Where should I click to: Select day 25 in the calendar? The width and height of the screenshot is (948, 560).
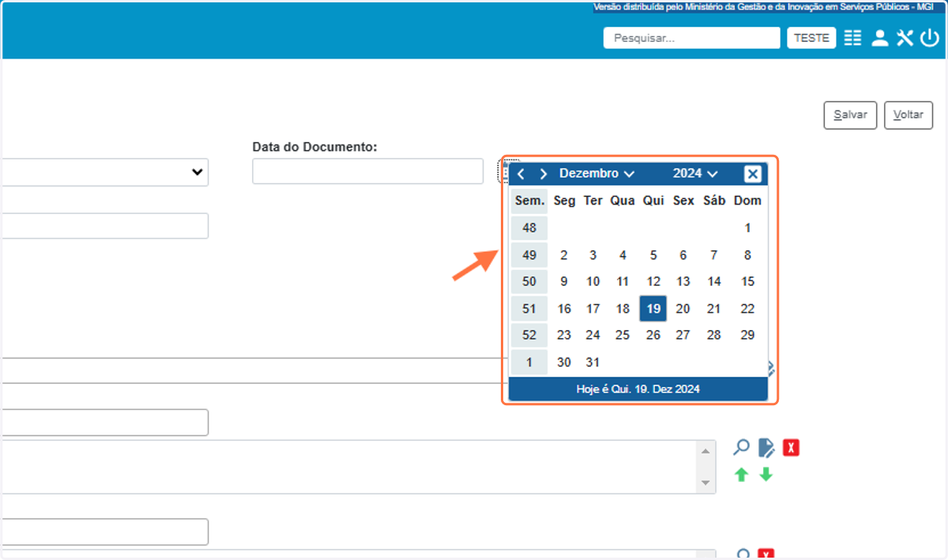(623, 335)
